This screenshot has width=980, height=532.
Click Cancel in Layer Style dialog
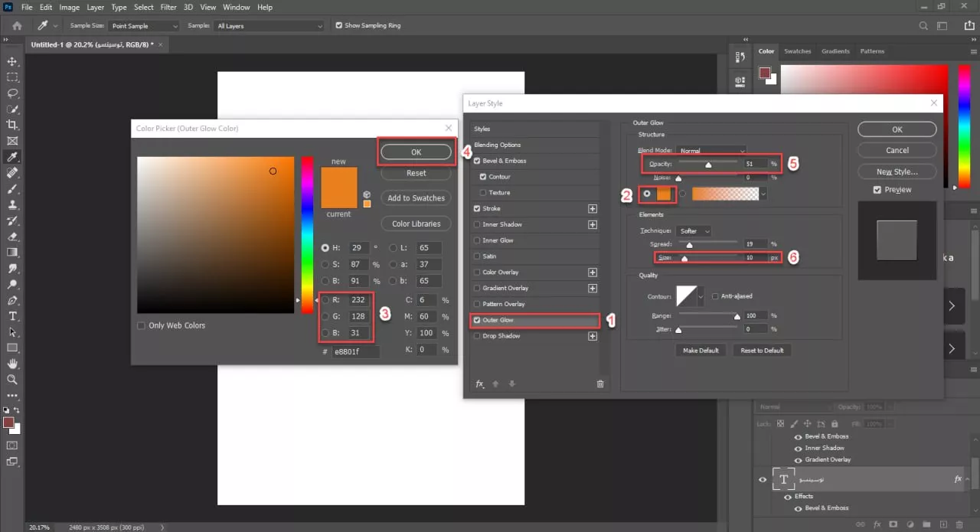897,150
